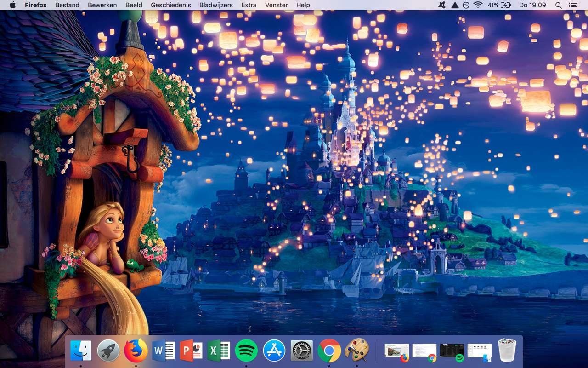Open Notification Center list icon
This screenshot has width=588, height=368.
pyautogui.click(x=573, y=5)
